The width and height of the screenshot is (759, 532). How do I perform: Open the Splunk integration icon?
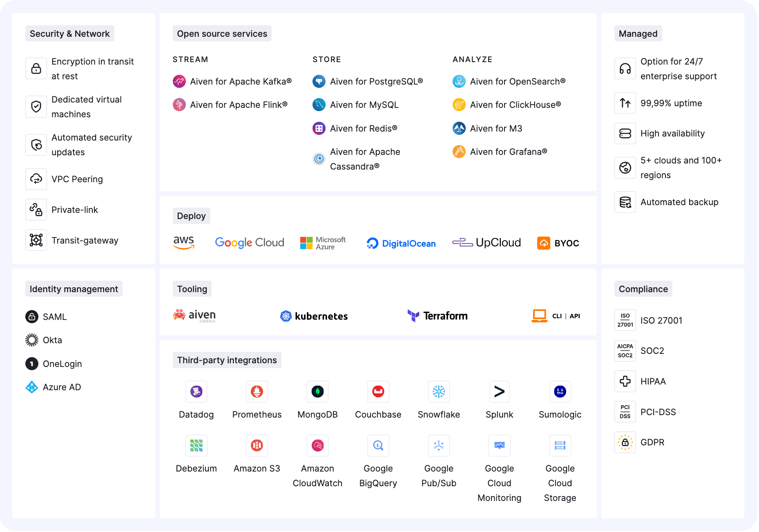tap(499, 391)
